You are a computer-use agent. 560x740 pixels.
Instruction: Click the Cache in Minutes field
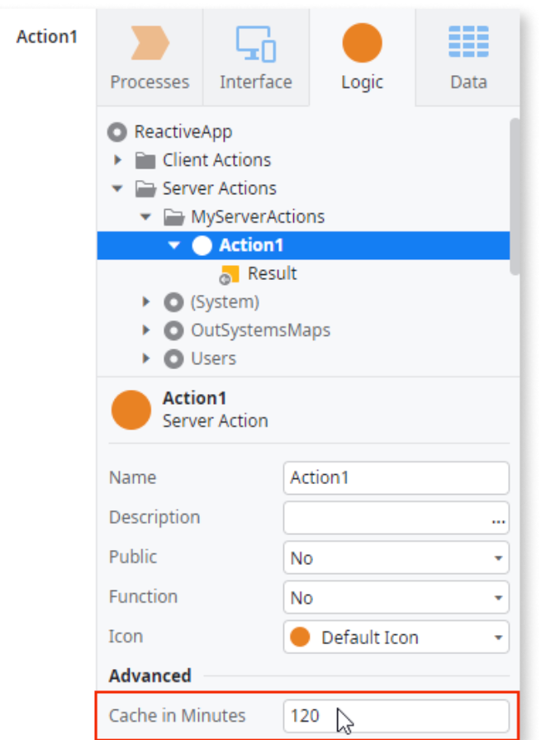click(x=396, y=716)
